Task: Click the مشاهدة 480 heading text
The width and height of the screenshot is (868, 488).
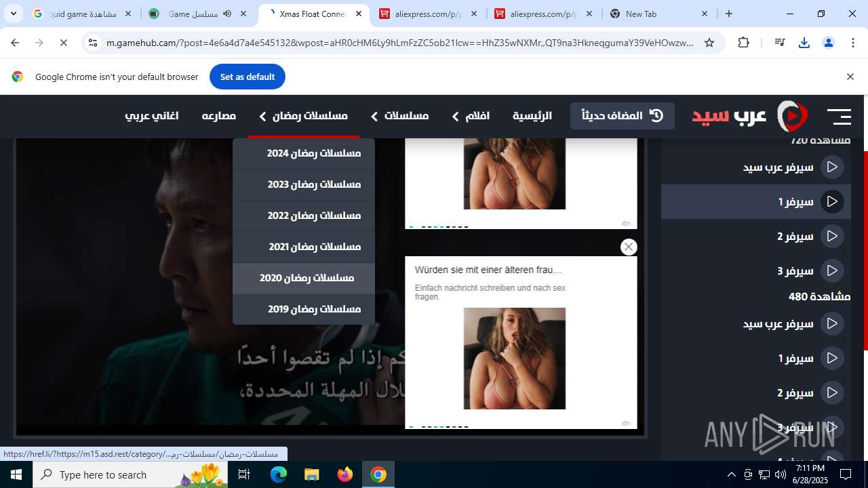Action: click(819, 296)
